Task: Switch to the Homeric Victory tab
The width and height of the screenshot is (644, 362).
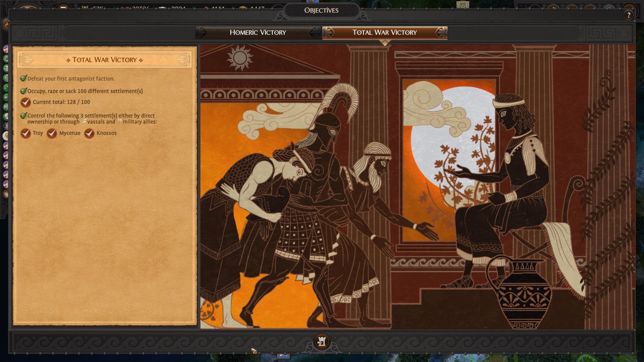Action: (x=258, y=33)
